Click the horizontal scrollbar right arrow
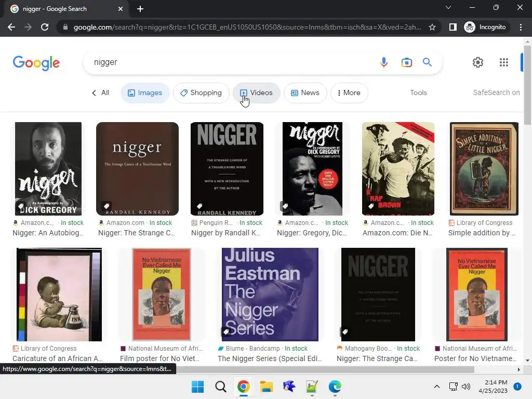532x399 pixels. click(519, 369)
